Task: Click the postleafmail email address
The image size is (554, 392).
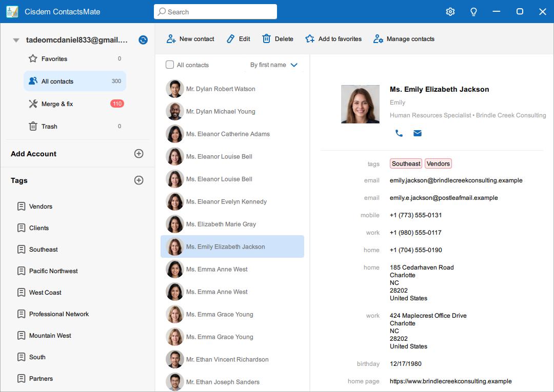Action: coord(443,198)
